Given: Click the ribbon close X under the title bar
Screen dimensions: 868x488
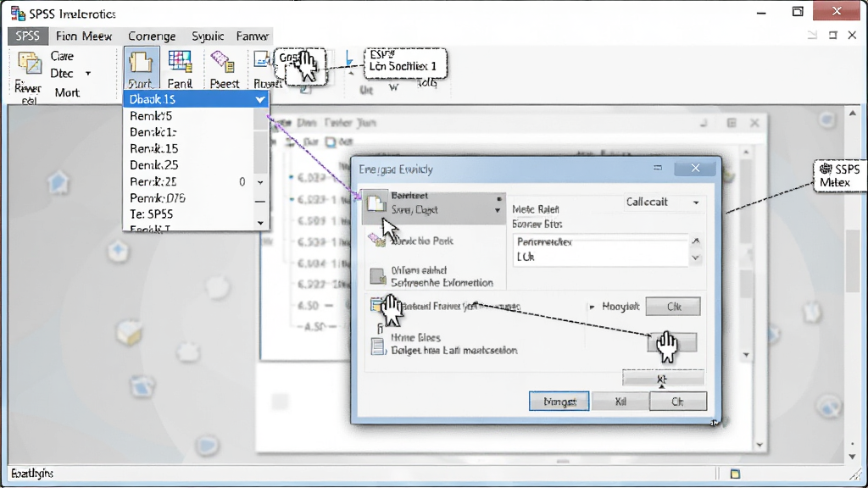Looking at the screenshot, I should coord(853,36).
